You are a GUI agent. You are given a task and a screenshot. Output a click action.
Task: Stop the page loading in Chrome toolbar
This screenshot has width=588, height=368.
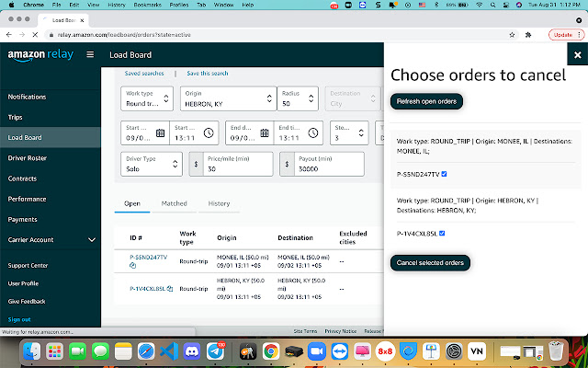point(35,35)
